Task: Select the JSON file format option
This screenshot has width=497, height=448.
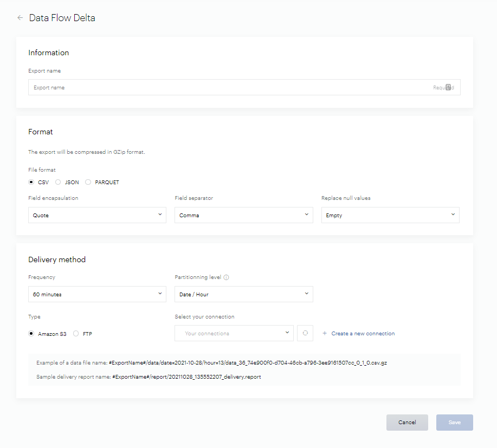Action: [x=58, y=183]
